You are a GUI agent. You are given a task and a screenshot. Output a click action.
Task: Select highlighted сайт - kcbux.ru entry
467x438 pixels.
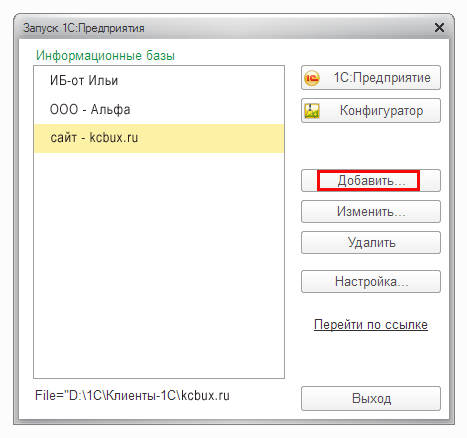(159, 138)
